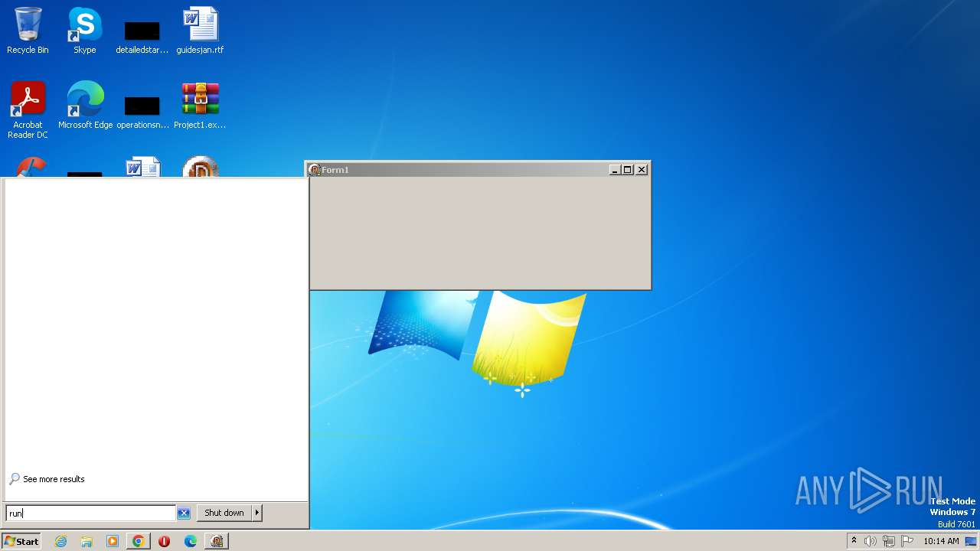
Task: Open Windows Explorer folder taskbar icon
Action: coord(87,541)
